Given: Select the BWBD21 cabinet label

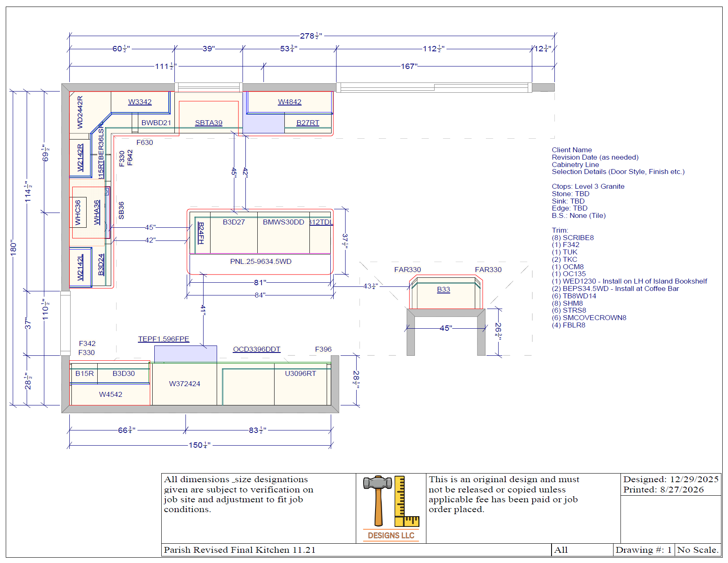Looking at the screenshot, I should (x=156, y=123).
